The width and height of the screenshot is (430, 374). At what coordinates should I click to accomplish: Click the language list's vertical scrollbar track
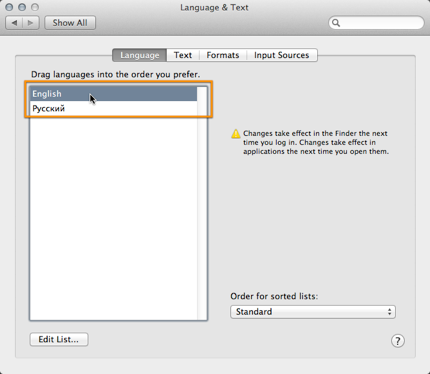(x=202, y=203)
